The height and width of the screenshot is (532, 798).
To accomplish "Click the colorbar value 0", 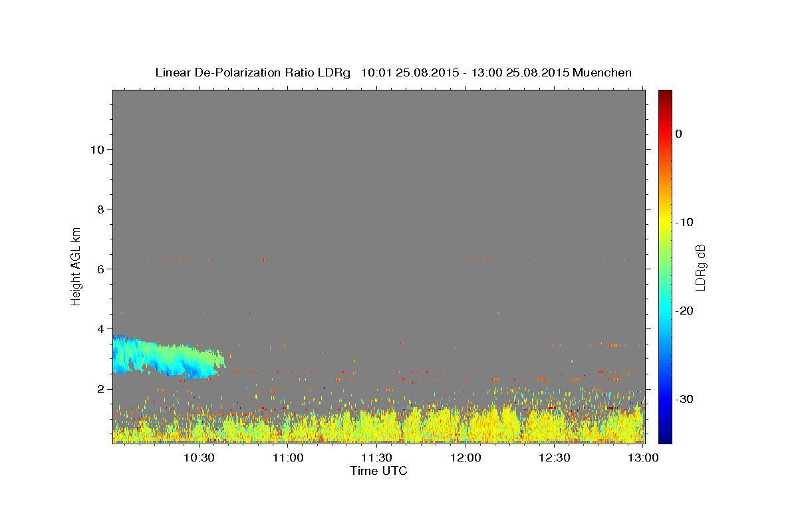I will point(679,134).
